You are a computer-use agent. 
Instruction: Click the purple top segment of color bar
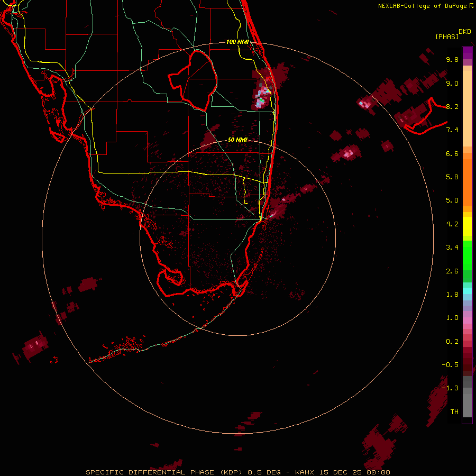click(x=467, y=53)
